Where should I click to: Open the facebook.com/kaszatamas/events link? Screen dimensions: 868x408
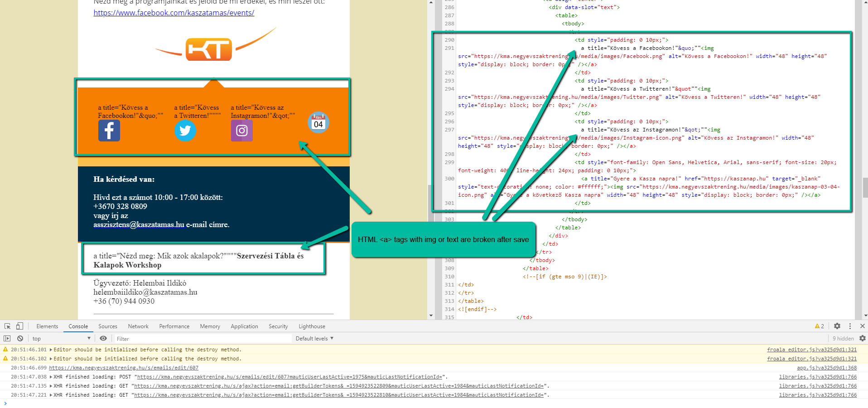[x=174, y=13]
